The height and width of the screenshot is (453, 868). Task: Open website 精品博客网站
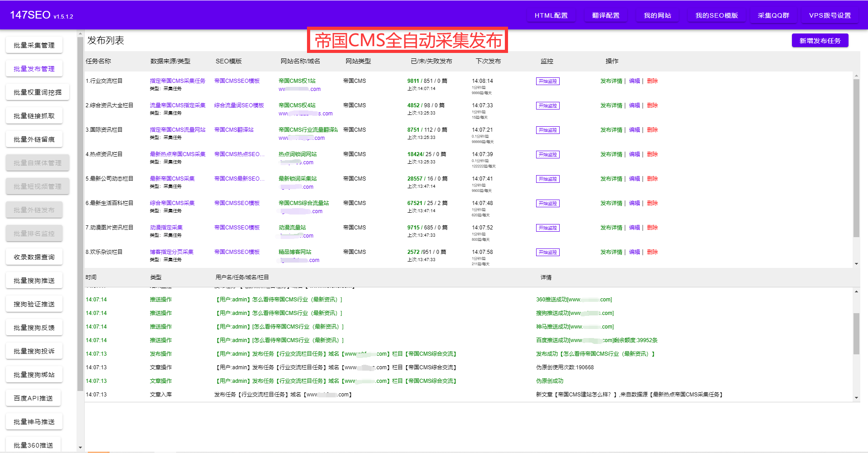click(295, 252)
